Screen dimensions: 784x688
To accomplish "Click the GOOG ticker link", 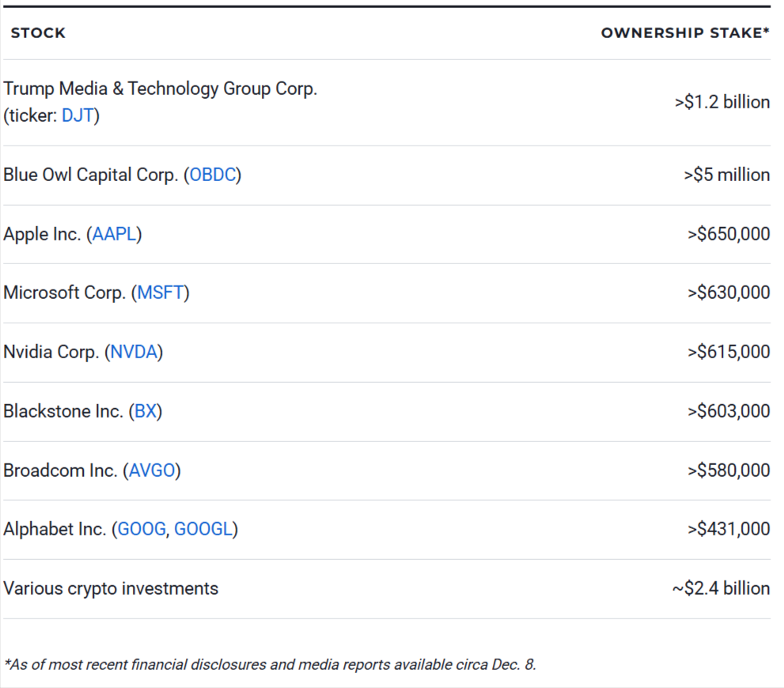I will [x=142, y=529].
